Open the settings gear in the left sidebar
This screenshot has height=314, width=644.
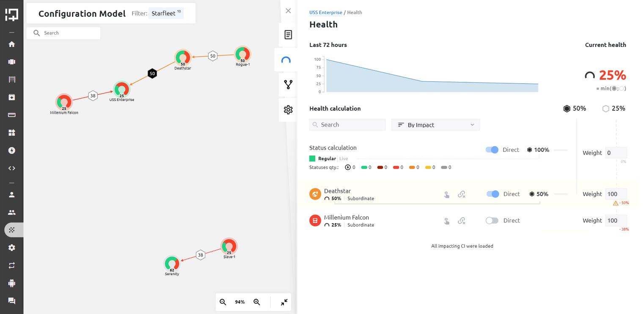coord(12,248)
